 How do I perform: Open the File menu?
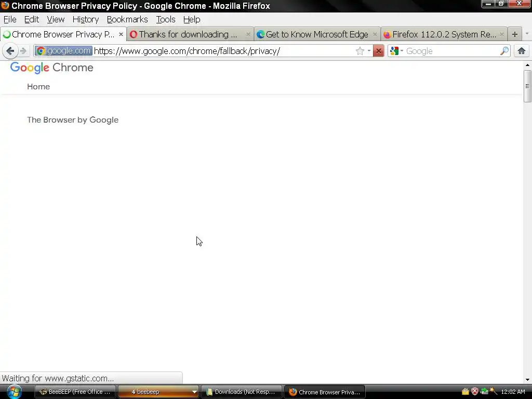coord(10,19)
